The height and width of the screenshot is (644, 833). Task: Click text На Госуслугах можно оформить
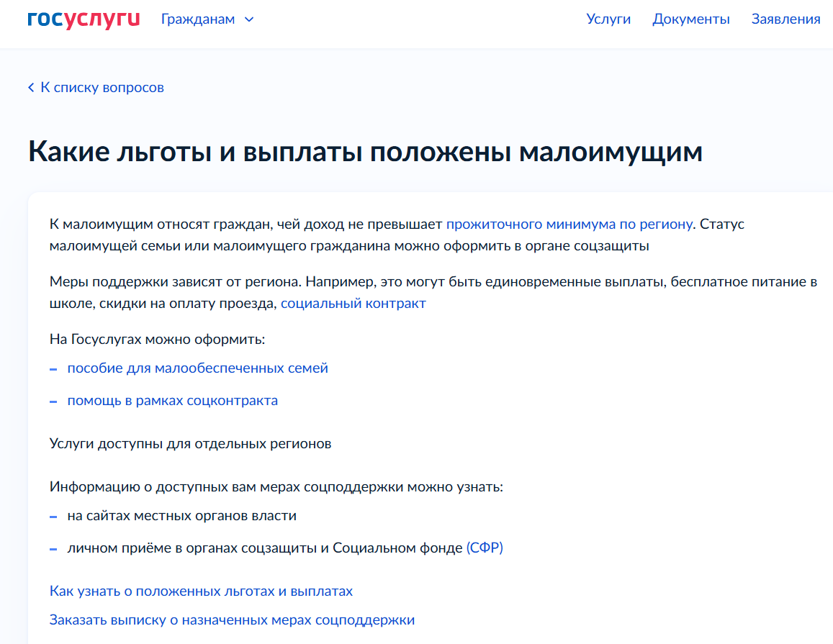coord(157,339)
